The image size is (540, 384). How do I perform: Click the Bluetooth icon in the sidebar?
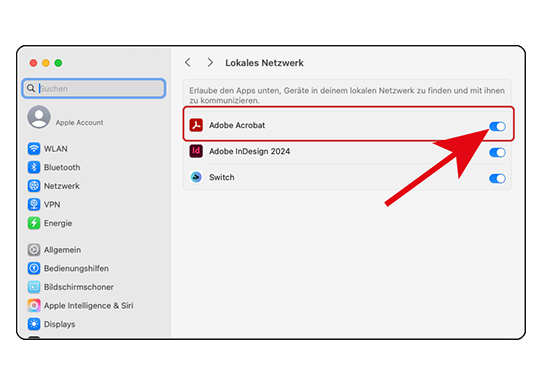pyautogui.click(x=34, y=167)
